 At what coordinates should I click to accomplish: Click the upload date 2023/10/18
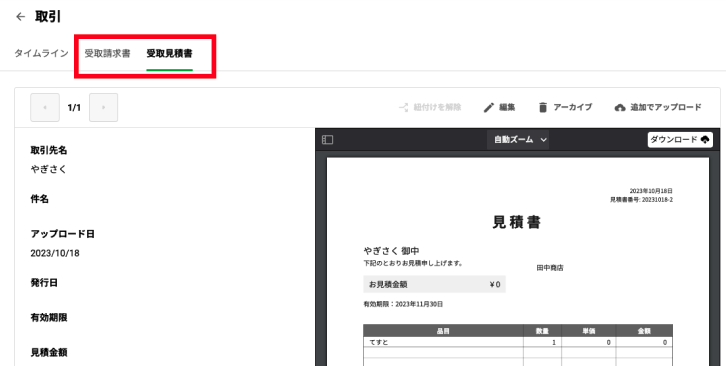click(55, 253)
